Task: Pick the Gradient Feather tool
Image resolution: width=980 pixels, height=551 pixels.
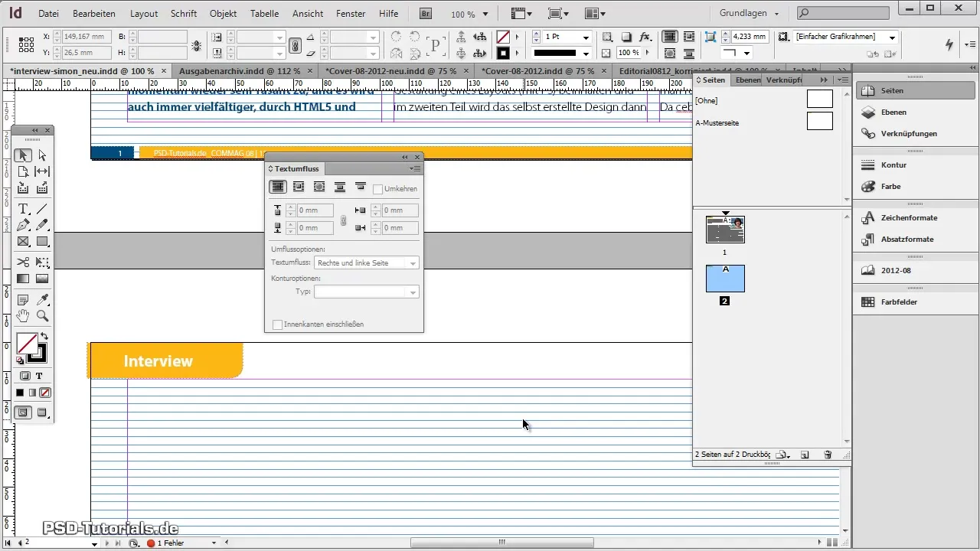Action: tap(42, 279)
